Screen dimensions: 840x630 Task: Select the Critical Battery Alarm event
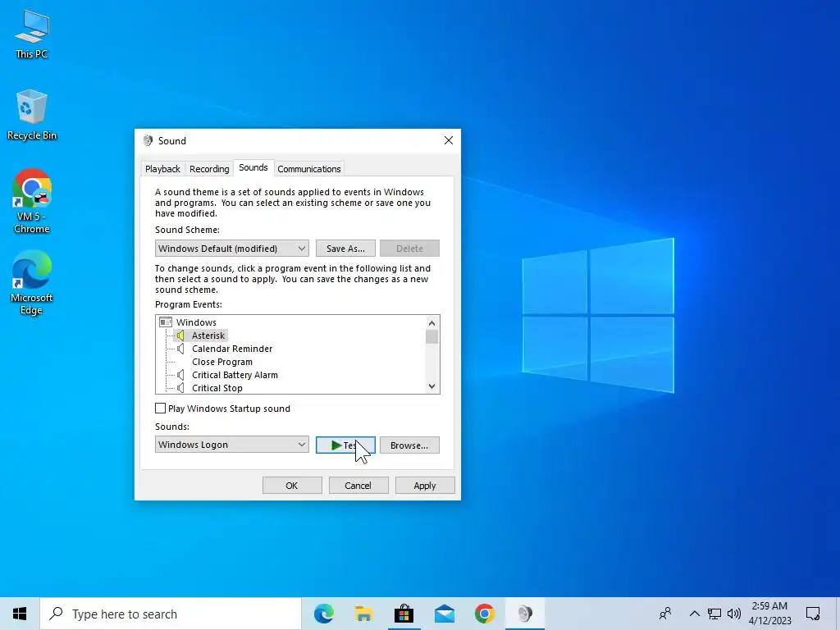tap(235, 375)
